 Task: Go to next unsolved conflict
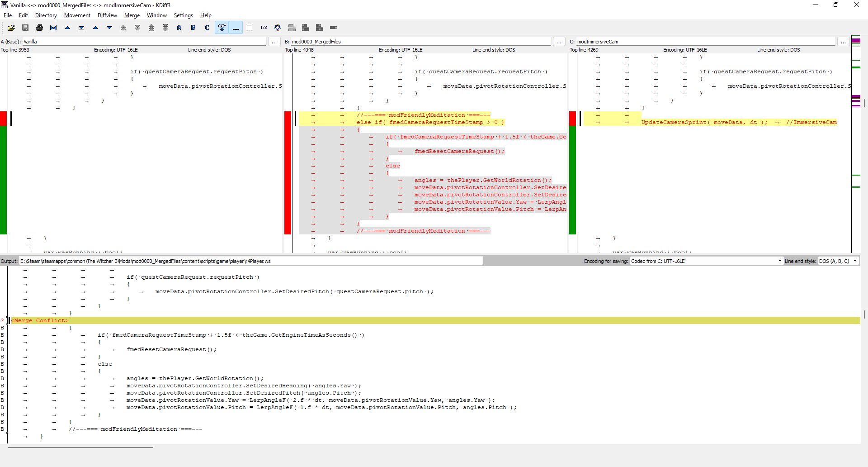[x=165, y=28]
